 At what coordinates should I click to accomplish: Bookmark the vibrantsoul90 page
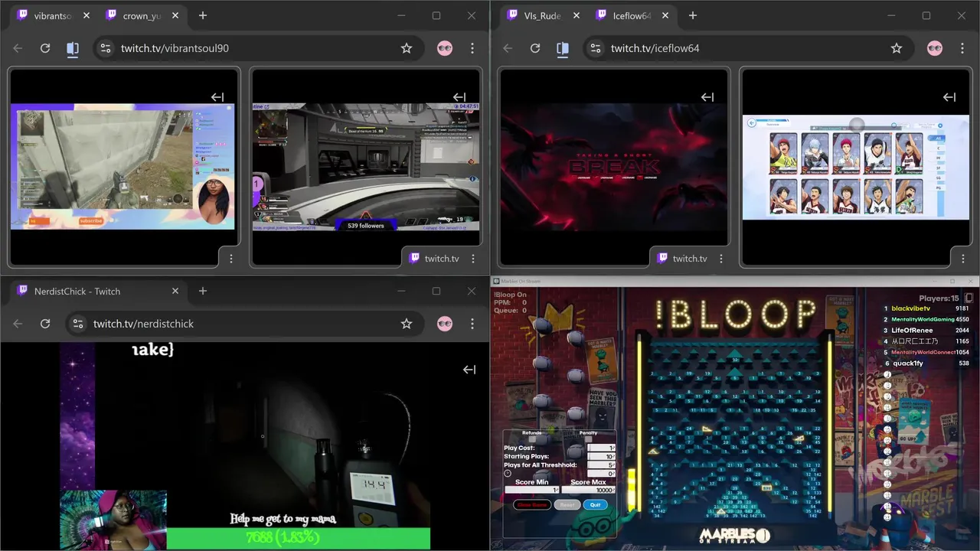point(407,48)
